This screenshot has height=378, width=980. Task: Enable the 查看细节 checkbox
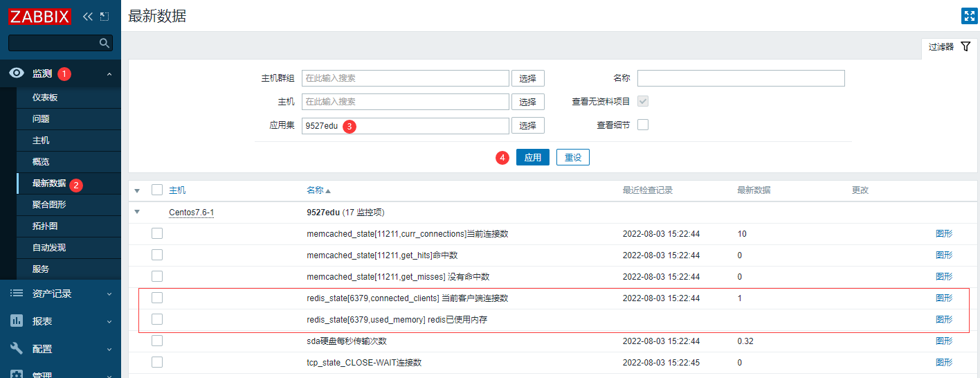tap(643, 125)
